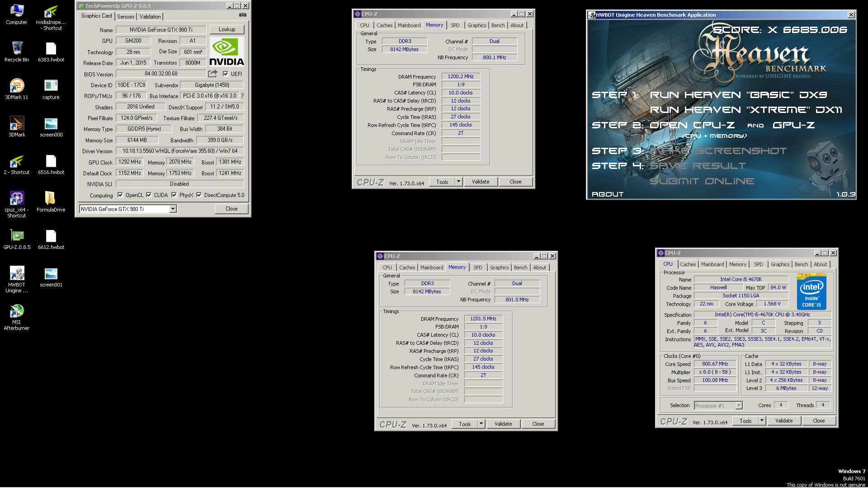Screen dimensions: 868x488
Task: Click Close in lower CPU-Z Memory window
Action: [x=538, y=424]
